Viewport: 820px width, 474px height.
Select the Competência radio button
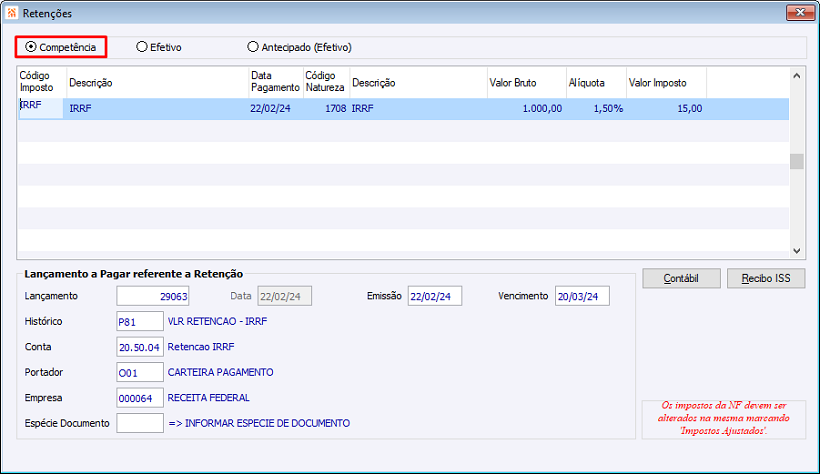point(61,47)
